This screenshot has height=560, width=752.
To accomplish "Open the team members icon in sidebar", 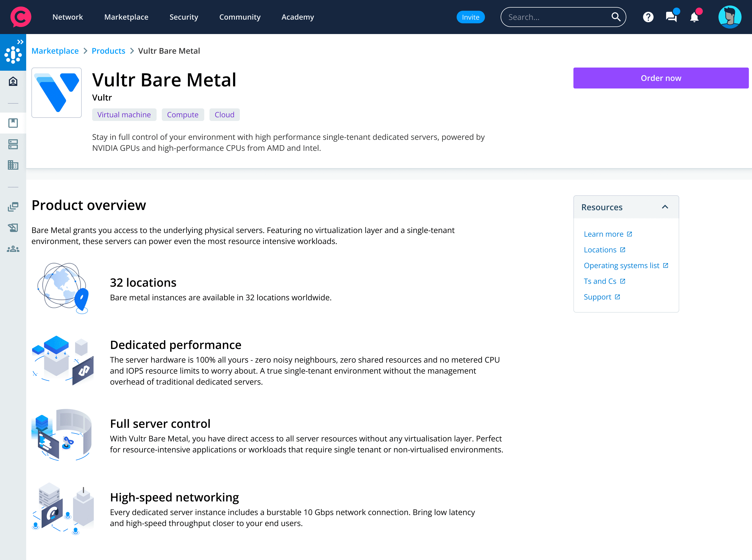I will pos(13,249).
